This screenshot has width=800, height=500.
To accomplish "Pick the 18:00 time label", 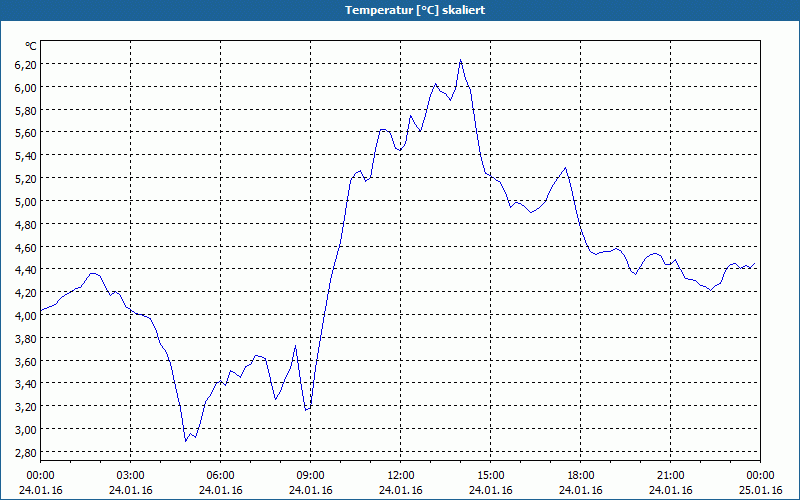I will click(581, 476).
